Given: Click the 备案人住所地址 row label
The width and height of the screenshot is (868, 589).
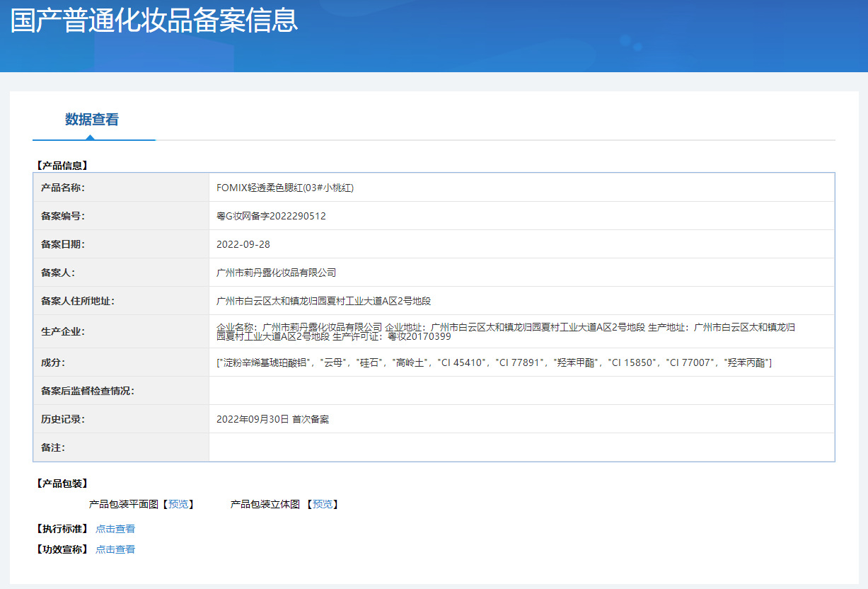Looking at the screenshot, I should click(78, 301).
